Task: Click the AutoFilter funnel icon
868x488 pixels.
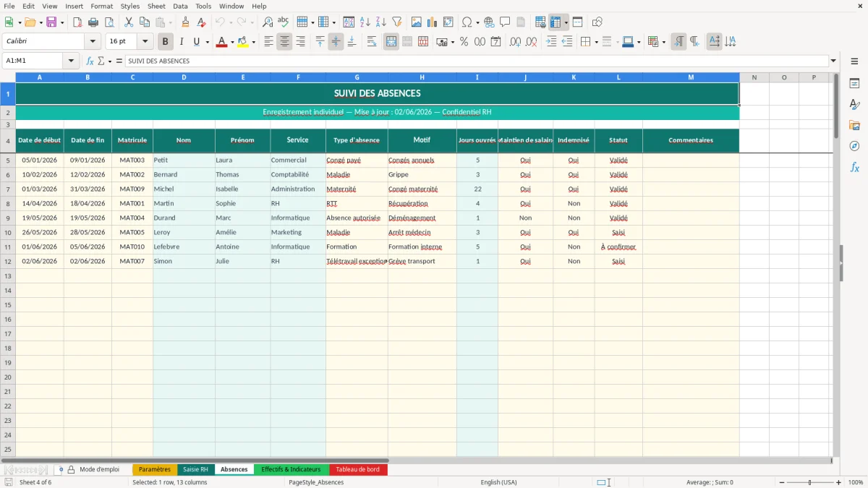Action: [397, 22]
